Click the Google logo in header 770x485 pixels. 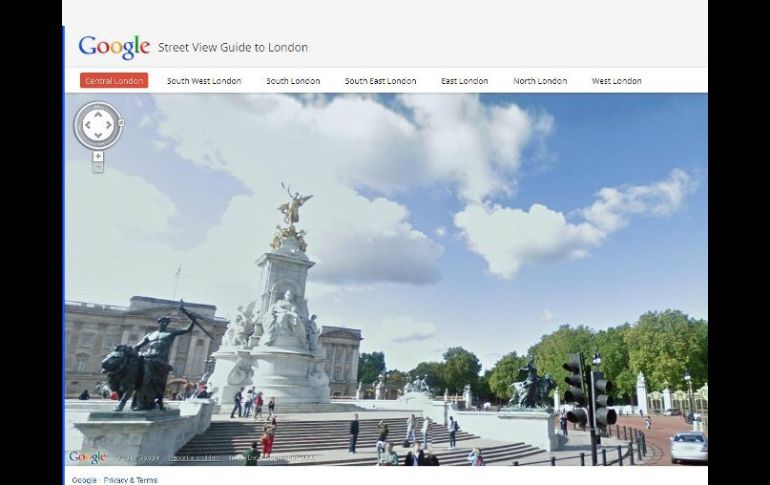(114, 47)
